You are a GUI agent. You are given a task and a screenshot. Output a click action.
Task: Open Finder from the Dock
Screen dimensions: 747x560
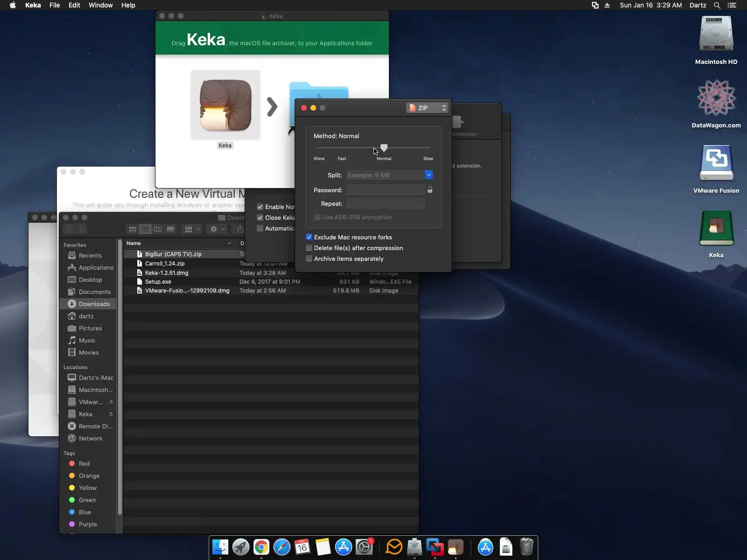tap(220, 547)
